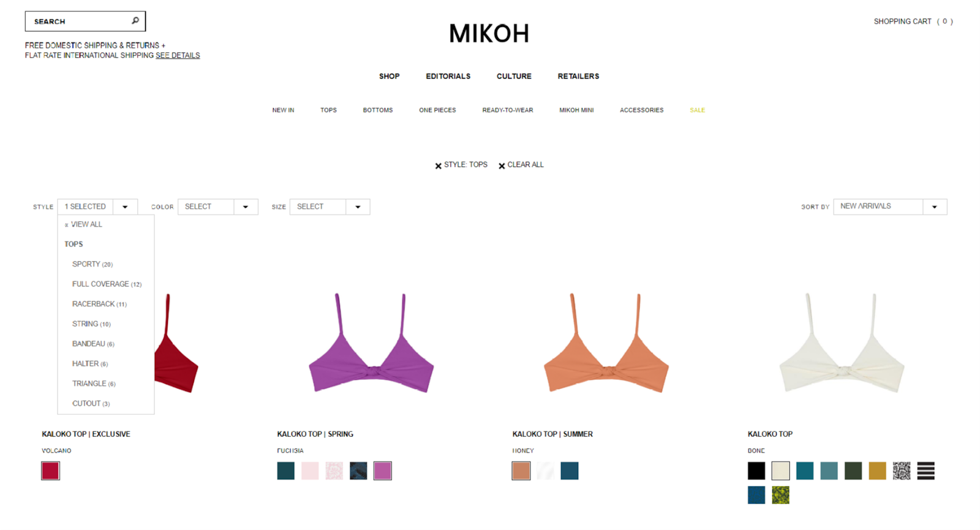Open the Size select dropdown
Screen dimensions: 980x530
(330, 206)
